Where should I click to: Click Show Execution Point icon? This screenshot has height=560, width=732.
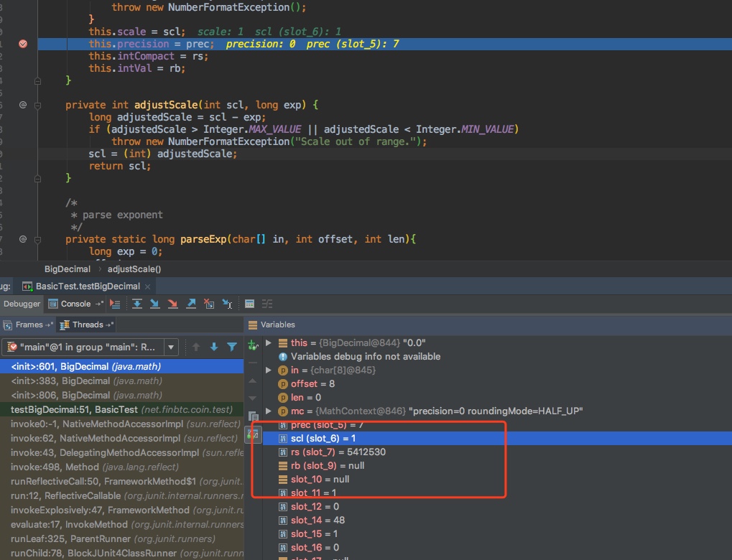click(115, 304)
